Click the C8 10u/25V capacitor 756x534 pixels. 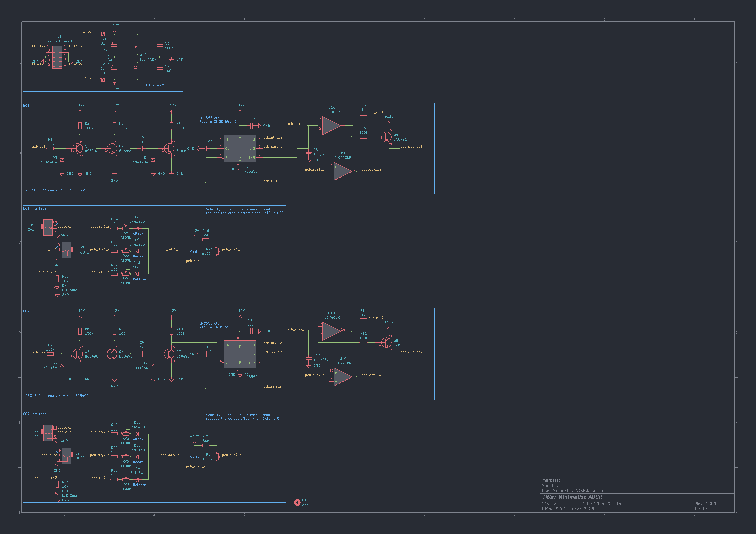click(308, 153)
